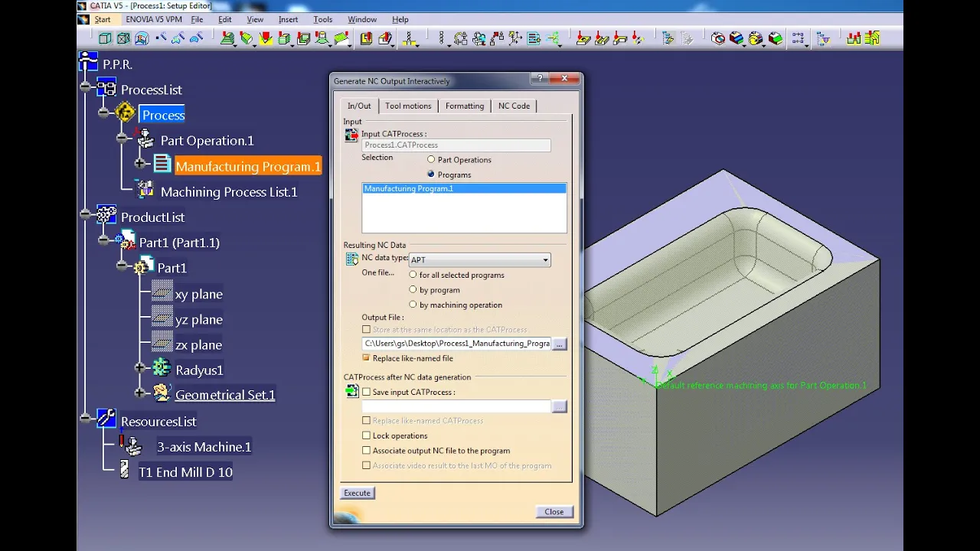
Task: Open the Tools menu
Action: pos(323,19)
